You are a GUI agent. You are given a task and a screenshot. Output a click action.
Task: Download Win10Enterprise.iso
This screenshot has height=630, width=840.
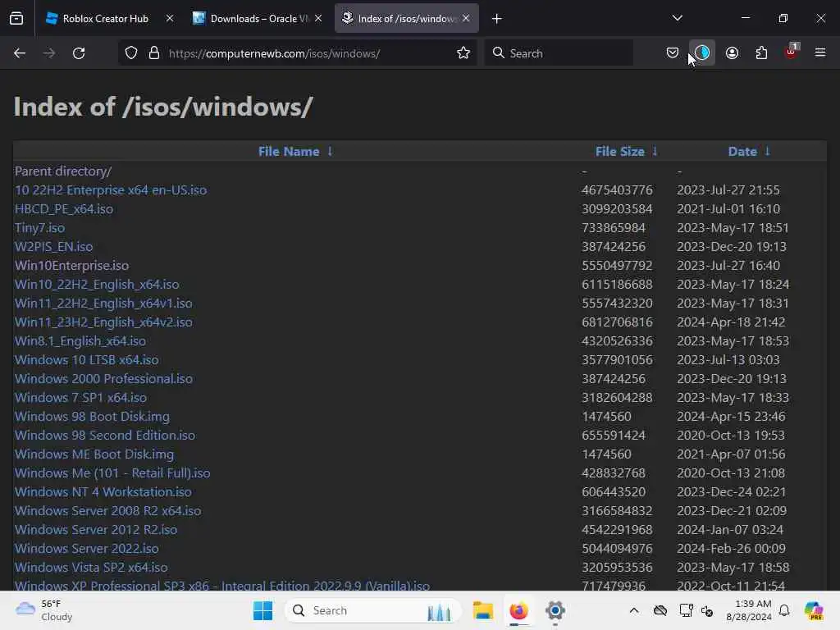click(x=72, y=266)
